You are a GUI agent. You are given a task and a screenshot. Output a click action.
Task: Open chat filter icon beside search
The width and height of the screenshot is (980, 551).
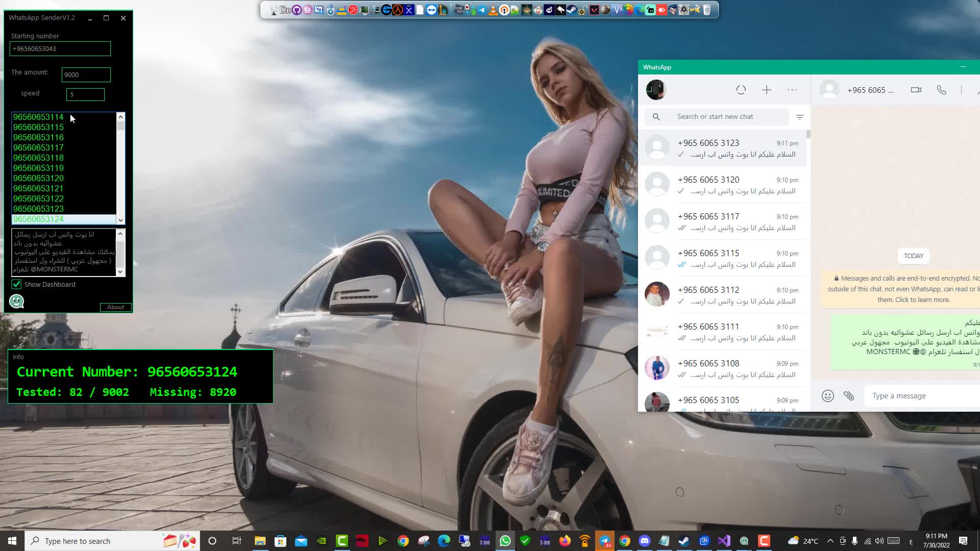(x=800, y=117)
